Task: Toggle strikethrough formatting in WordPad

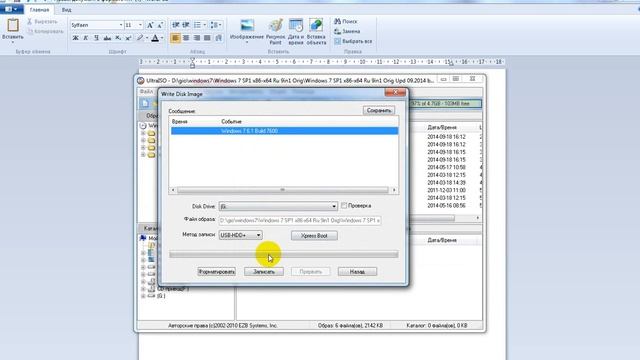Action: coord(107,38)
